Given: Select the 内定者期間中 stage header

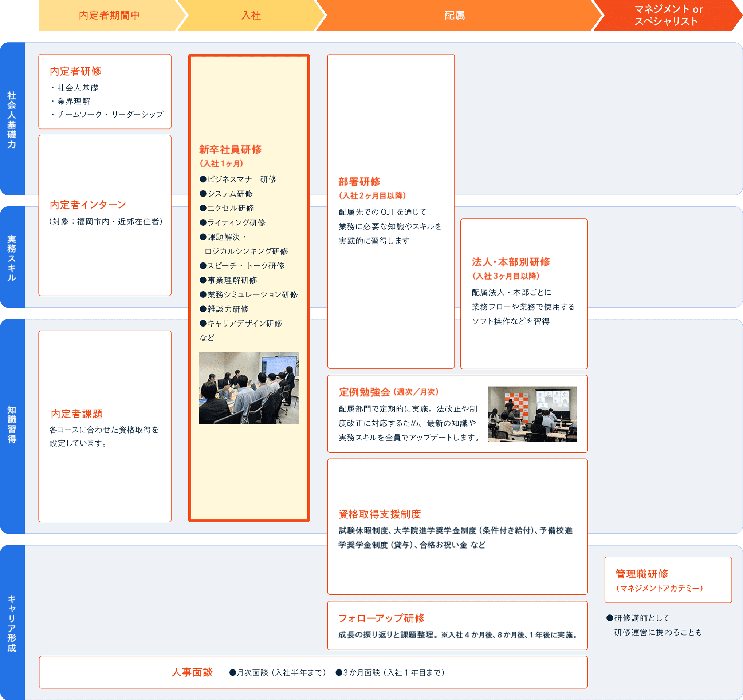Looking at the screenshot, I should [109, 15].
